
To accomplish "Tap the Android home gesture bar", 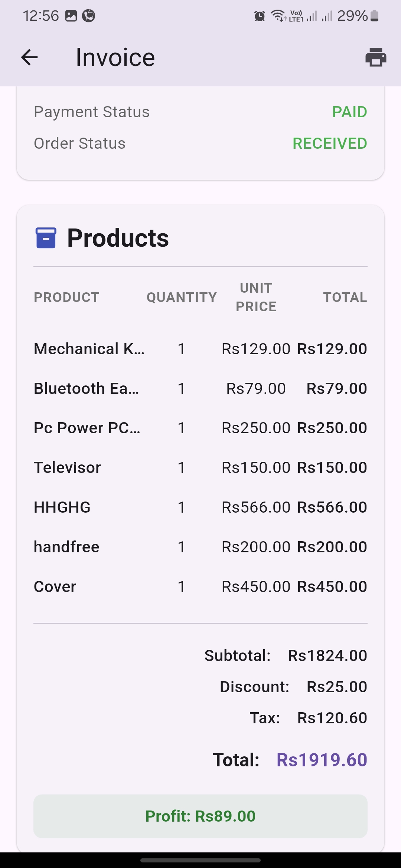I will 200,860.
